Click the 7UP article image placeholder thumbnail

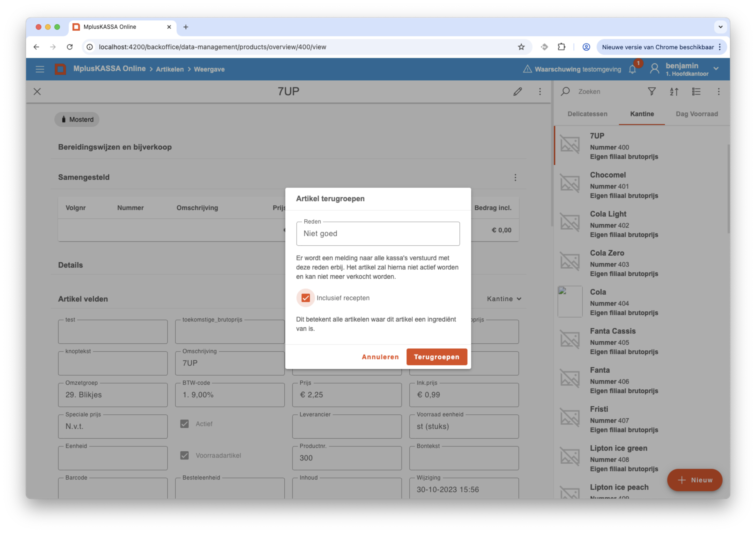(570, 145)
